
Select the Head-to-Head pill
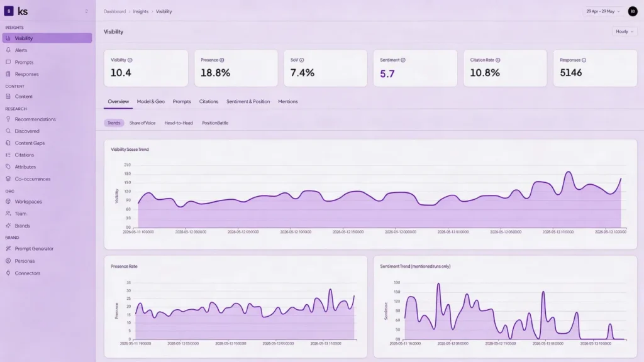[179, 123]
